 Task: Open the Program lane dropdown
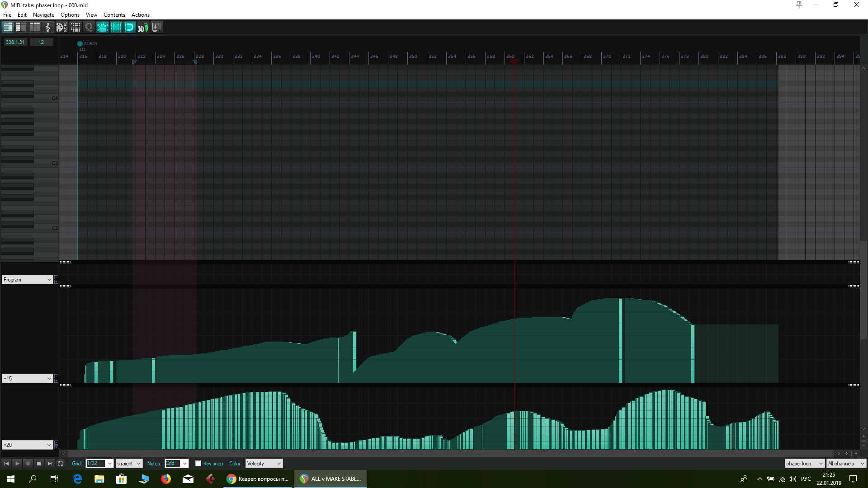(28, 280)
